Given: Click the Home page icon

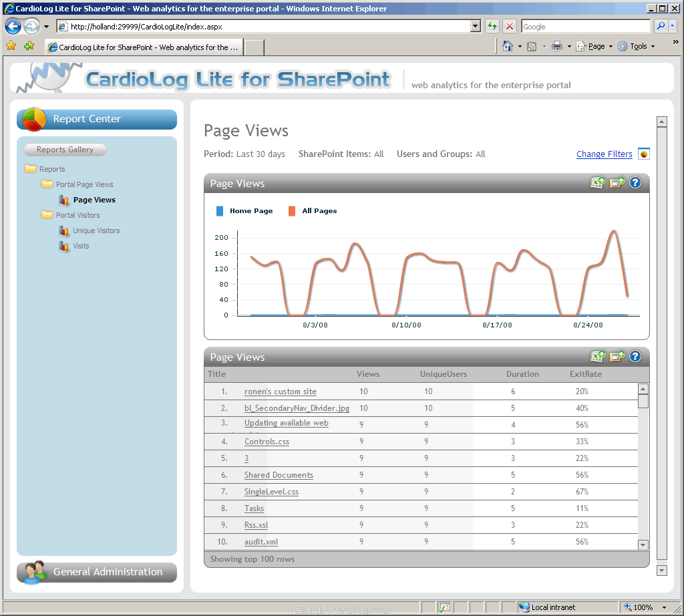Looking at the screenshot, I should coord(508,46).
